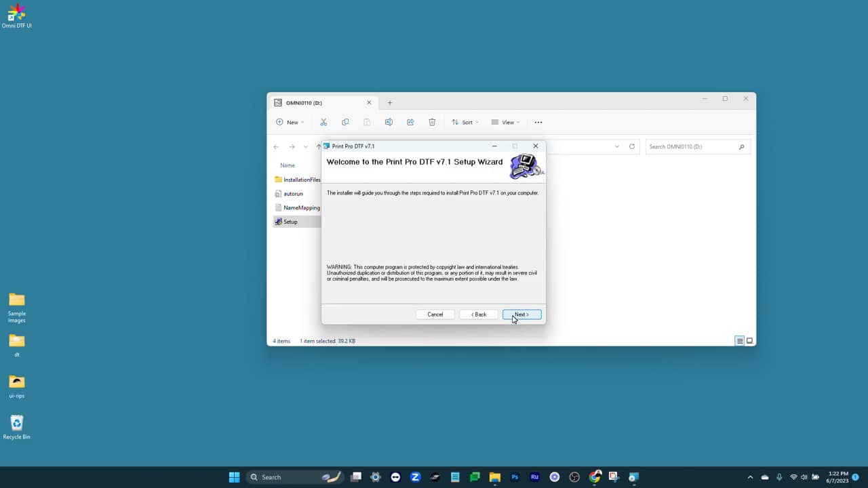Open Google Chrome from the taskbar
Image resolution: width=868 pixels, height=488 pixels.
tap(595, 477)
